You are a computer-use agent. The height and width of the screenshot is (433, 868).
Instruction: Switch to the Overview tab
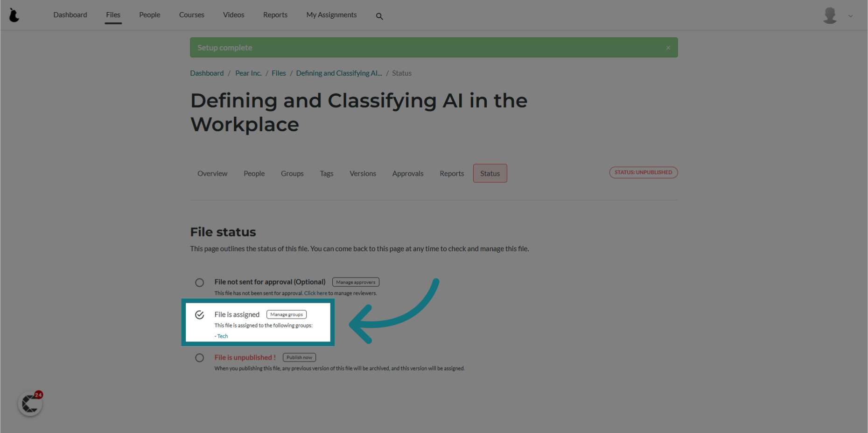(212, 174)
